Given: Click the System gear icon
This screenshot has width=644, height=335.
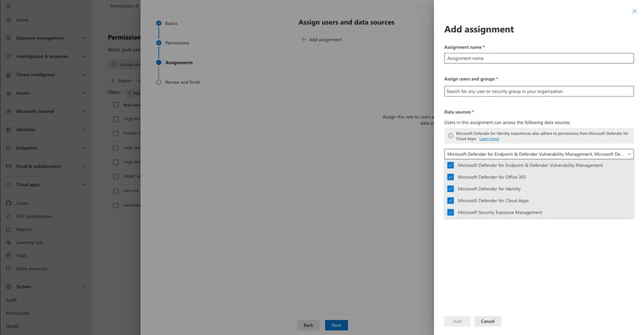Looking at the screenshot, I should point(8,287).
